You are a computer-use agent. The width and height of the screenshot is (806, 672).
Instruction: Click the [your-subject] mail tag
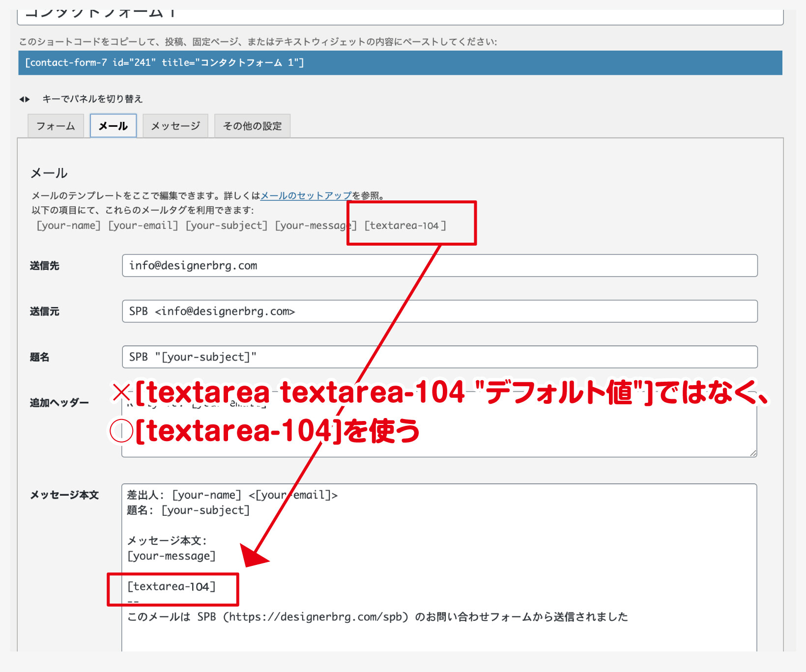click(227, 225)
